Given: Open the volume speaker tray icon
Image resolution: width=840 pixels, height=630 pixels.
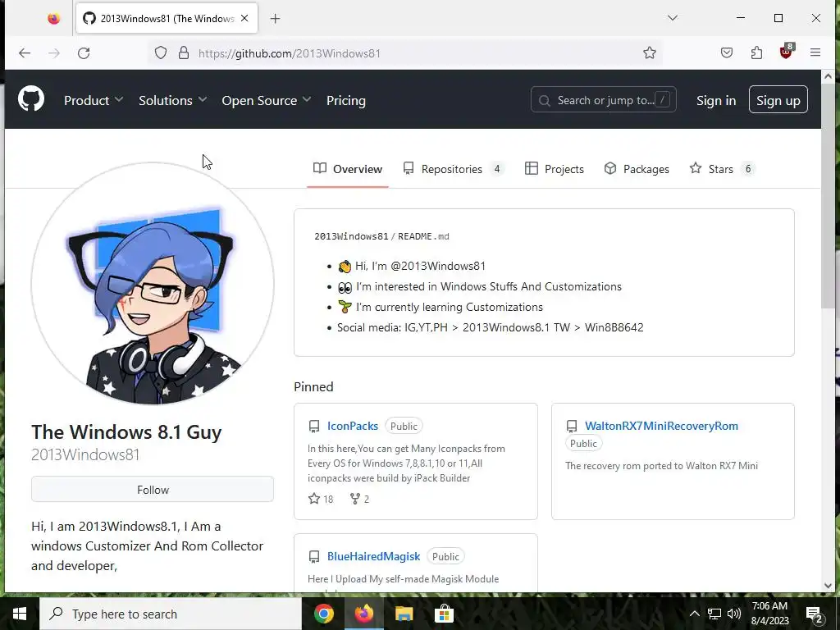Looking at the screenshot, I should (734, 614).
